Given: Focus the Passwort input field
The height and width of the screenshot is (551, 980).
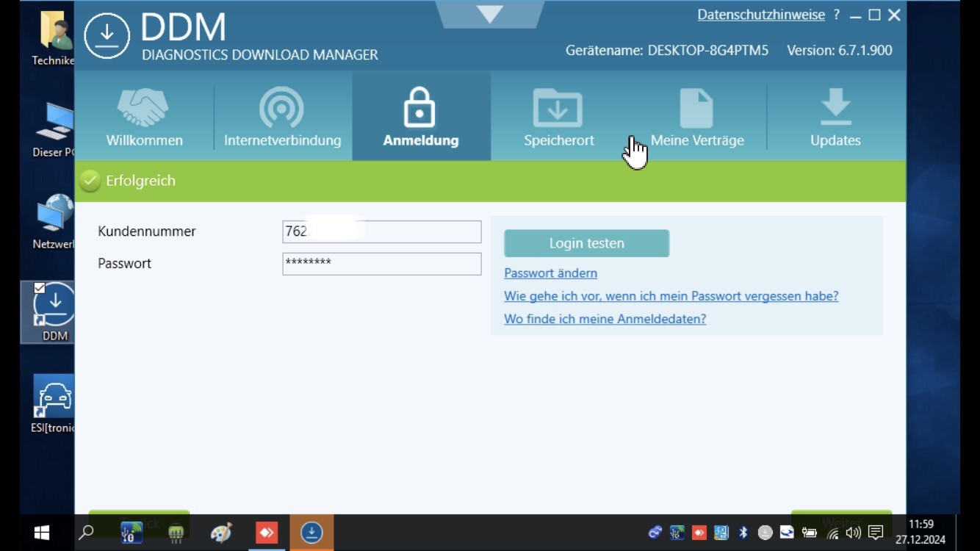Looking at the screenshot, I should tap(381, 264).
